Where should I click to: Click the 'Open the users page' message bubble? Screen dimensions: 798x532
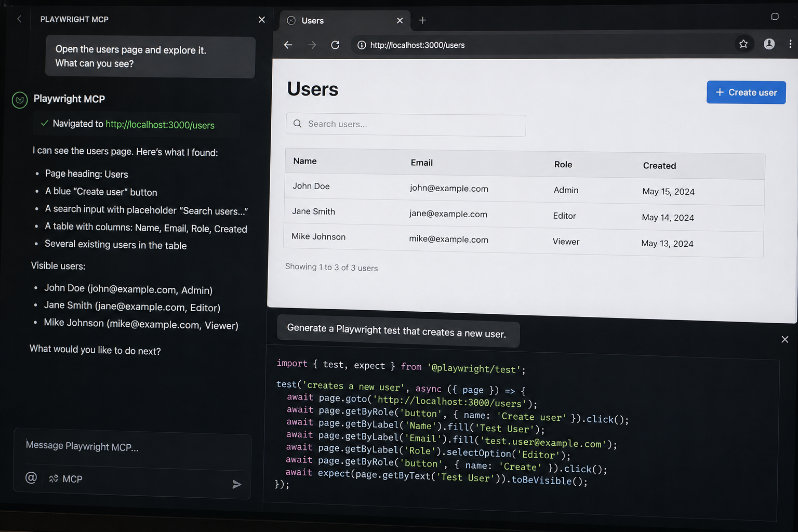coord(150,57)
